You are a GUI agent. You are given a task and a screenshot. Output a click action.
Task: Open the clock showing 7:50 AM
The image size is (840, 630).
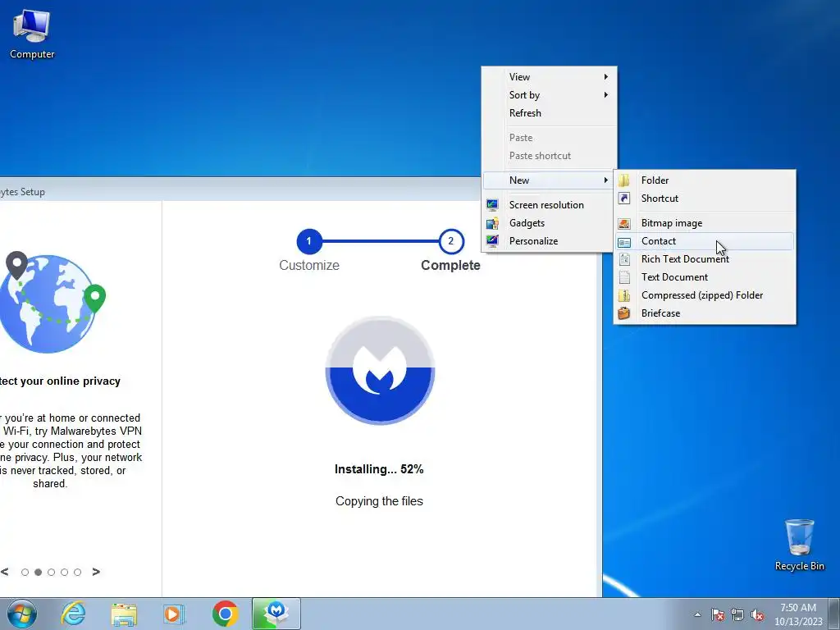(798, 614)
